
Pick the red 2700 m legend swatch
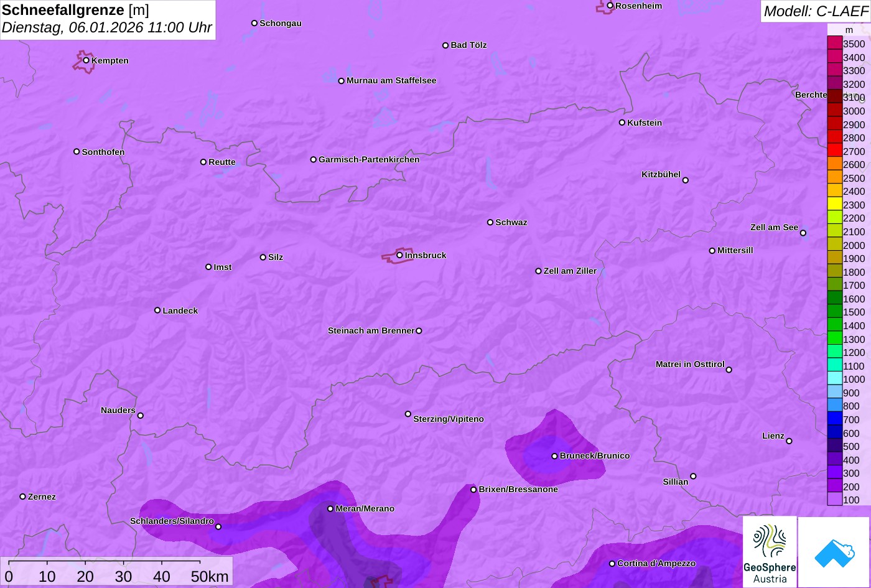(835, 151)
